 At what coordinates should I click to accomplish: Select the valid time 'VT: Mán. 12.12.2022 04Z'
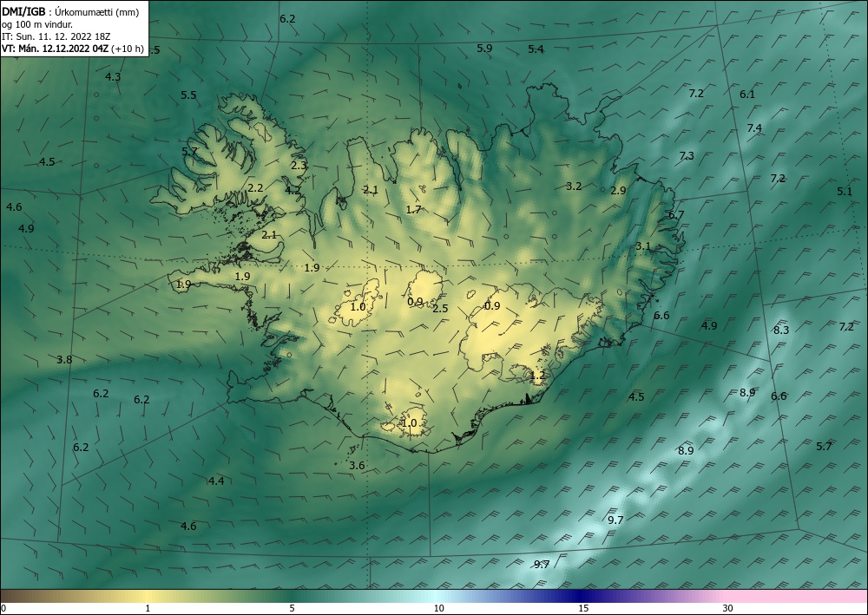coord(56,49)
